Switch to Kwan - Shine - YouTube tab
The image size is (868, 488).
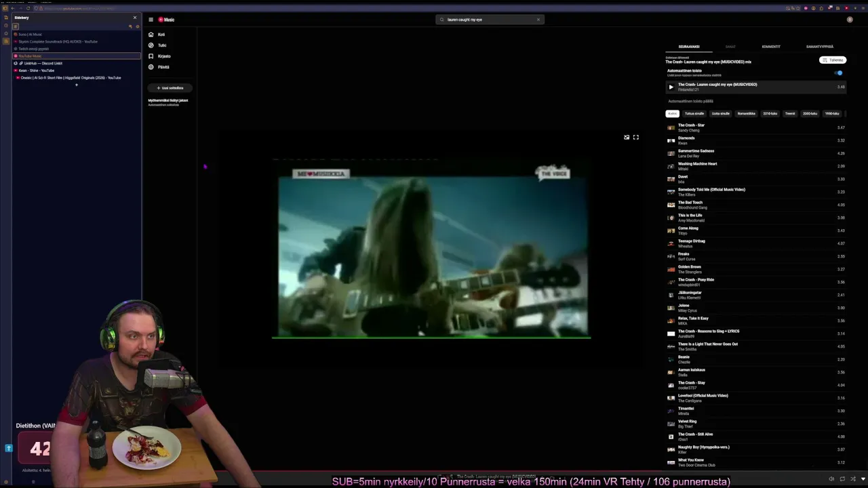click(76, 70)
